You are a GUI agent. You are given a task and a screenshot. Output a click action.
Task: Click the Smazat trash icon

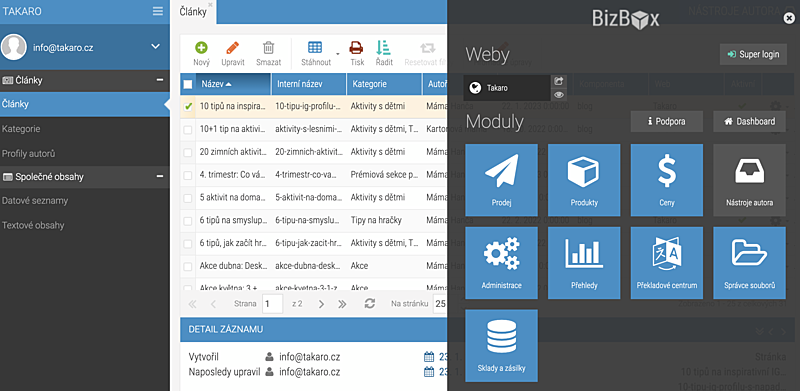(x=268, y=48)
